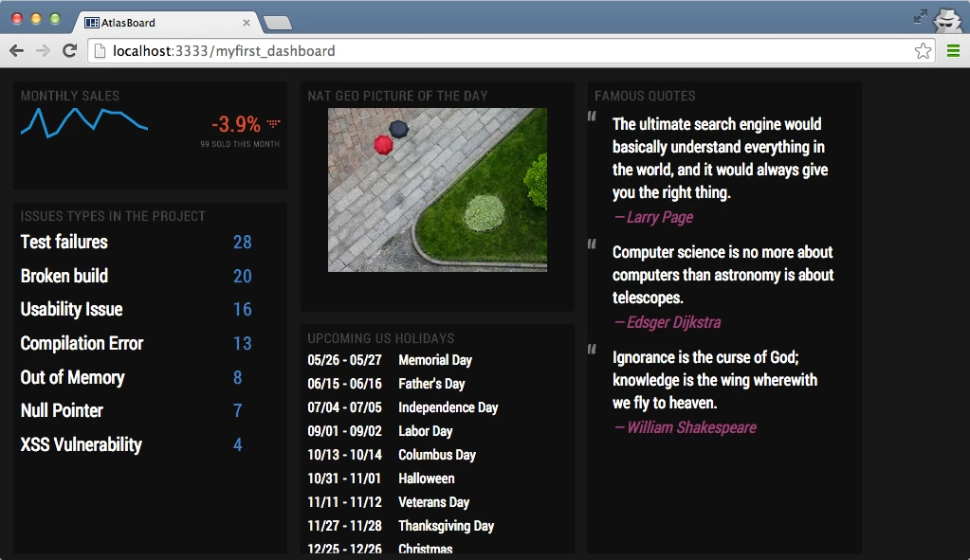970x560 pixels.
Task: Click the quote about computer science and astronomy
Action: [x=723, y=275]
